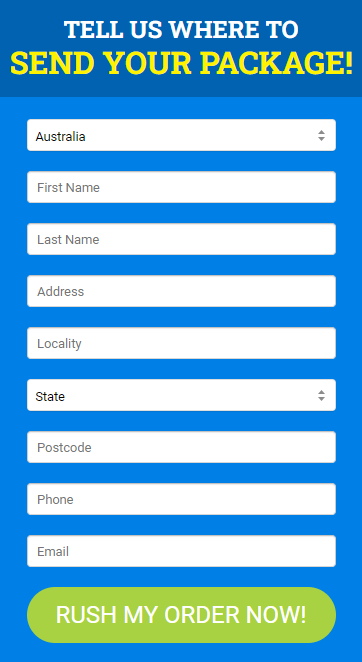This screenshot has height=662, width=362.
Task: Click the Phone input field
Action: (181, 499)
